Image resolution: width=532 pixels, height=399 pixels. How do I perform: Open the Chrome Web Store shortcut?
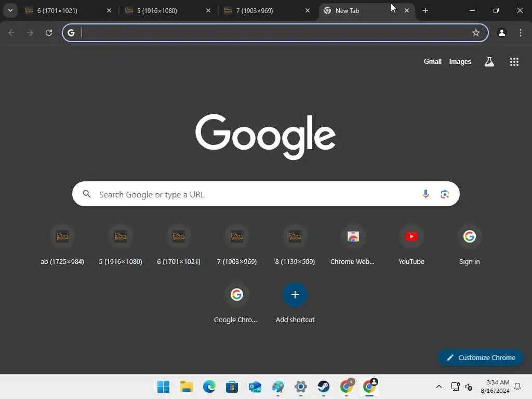(353, 245)
